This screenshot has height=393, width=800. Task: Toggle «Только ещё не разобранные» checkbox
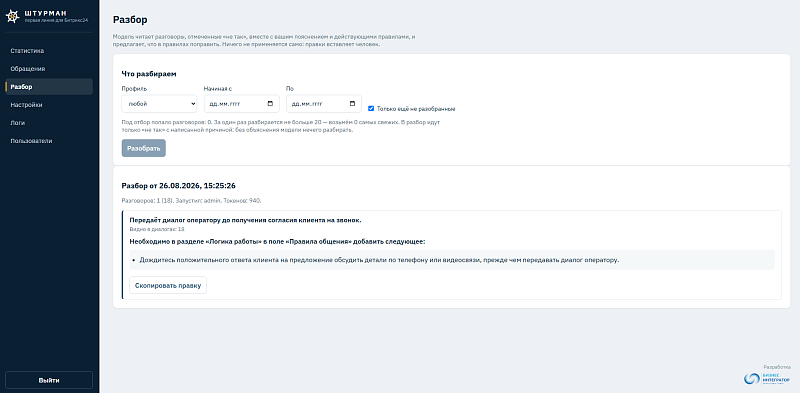(x=371, y=108)
